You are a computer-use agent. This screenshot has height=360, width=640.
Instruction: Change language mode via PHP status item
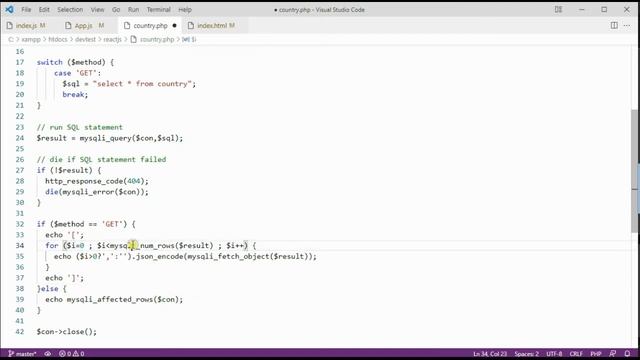tap(596, 353)
